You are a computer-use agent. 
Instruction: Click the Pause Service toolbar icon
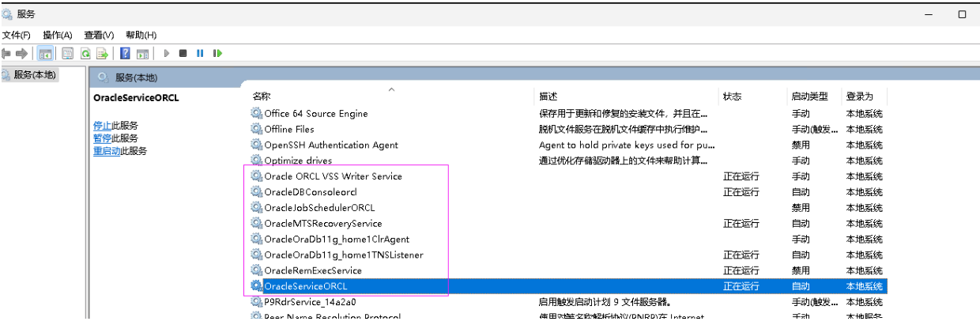pos(200,54)
